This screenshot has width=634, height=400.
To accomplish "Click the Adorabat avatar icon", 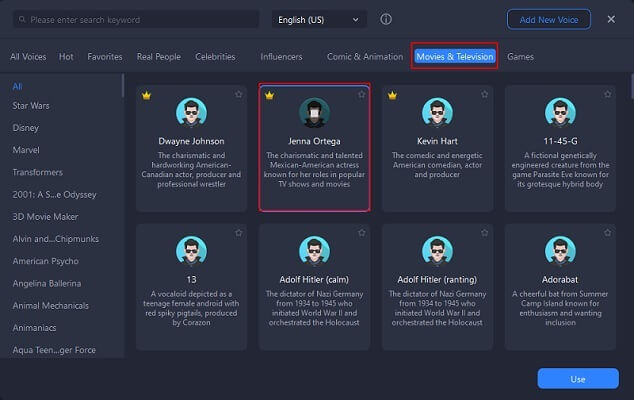I will click(x=560, y=251).
